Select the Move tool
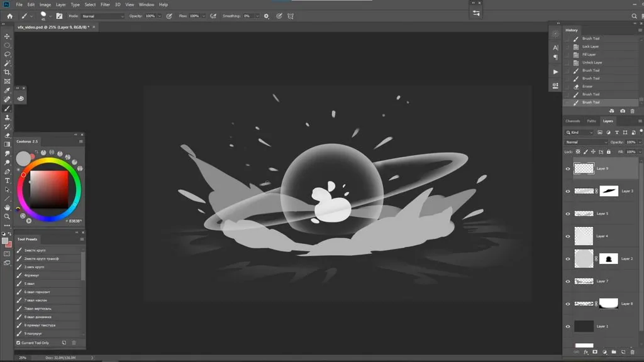The width and height of the screenshot is (644, 362). click(x=7, y=36)
